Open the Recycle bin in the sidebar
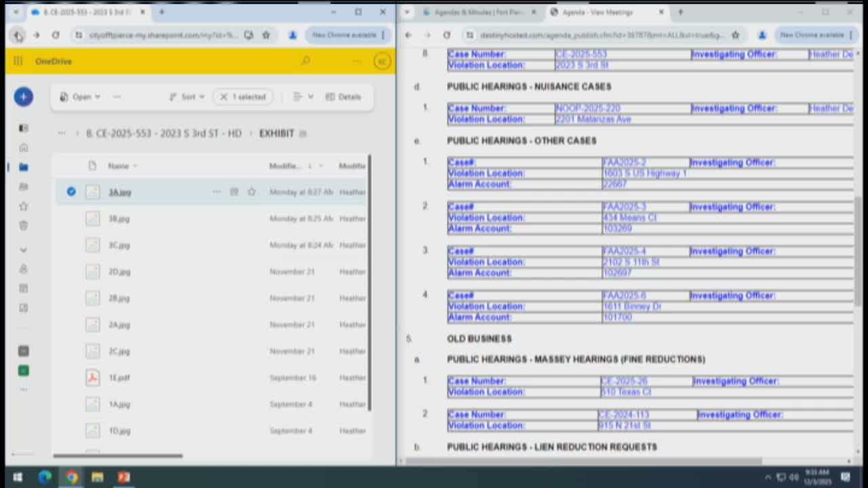The image size is (868, 488). (24, 226)
